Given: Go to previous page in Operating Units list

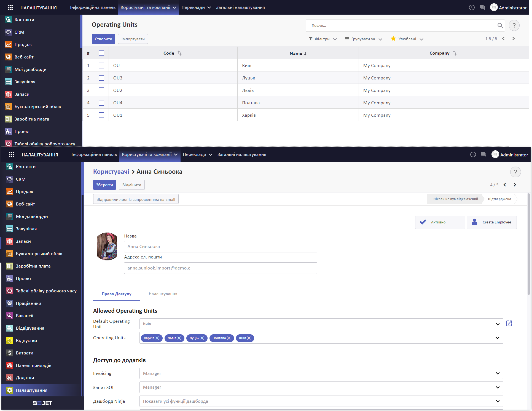Looking at the screenshot, I should [504, 39].
